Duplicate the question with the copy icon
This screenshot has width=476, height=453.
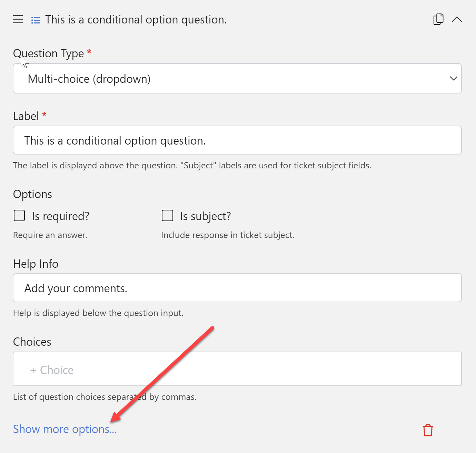tap(438, 19)
